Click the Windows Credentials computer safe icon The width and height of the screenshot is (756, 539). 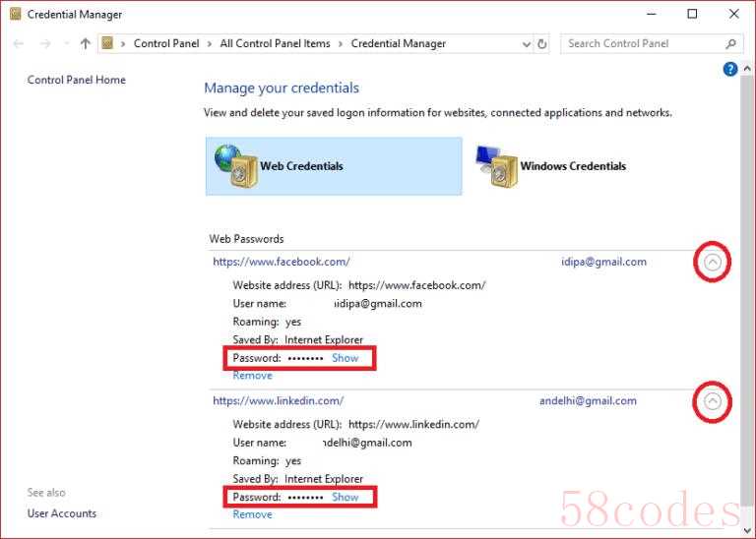(x=496, y=166)
